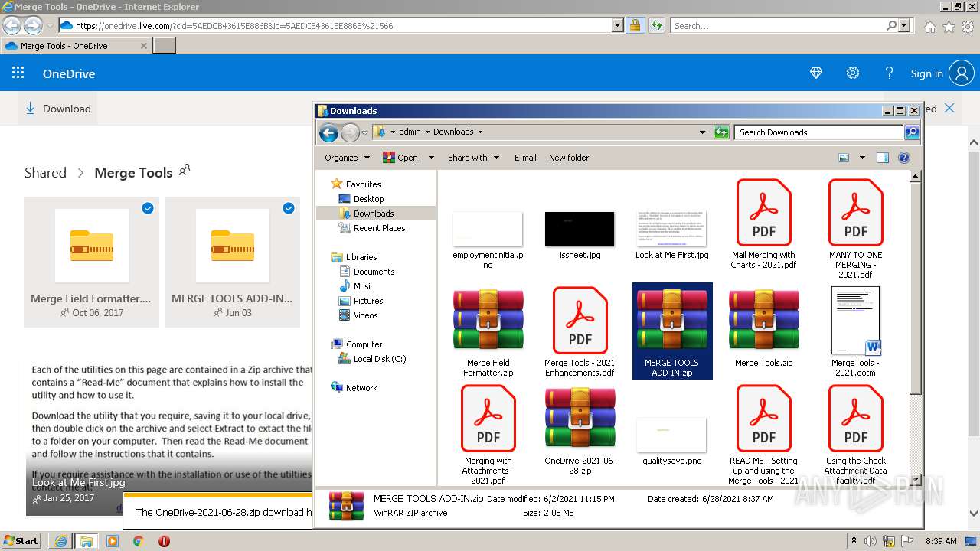
Task: Uncheck the Merge Field Formatter folder checkbox
Action: [148, 208]
